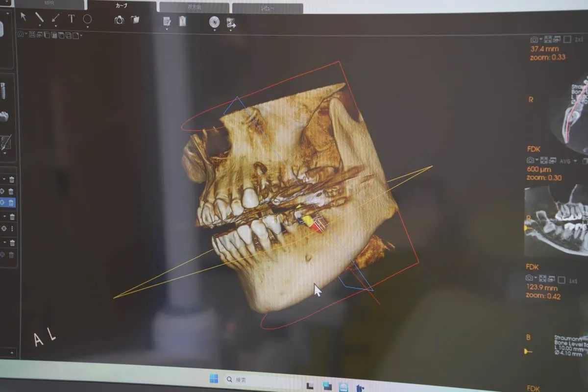Select the tooth crown icon in left panel

tap(3, 117)
